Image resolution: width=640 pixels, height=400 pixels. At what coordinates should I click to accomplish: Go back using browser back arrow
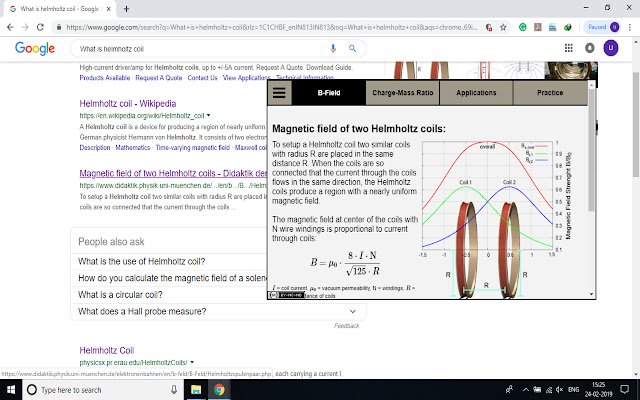click(x=11, y=27)
